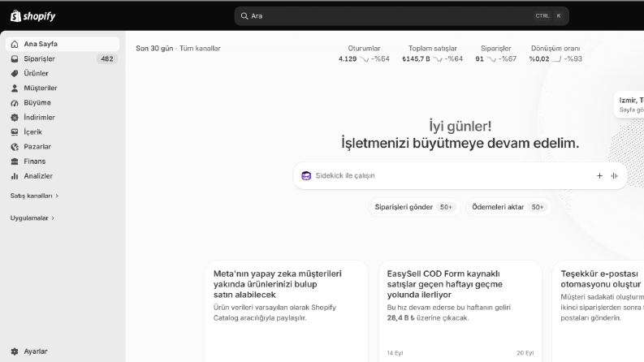Focus the Ara search field
The image size is (644, 362).
point(401,16)
